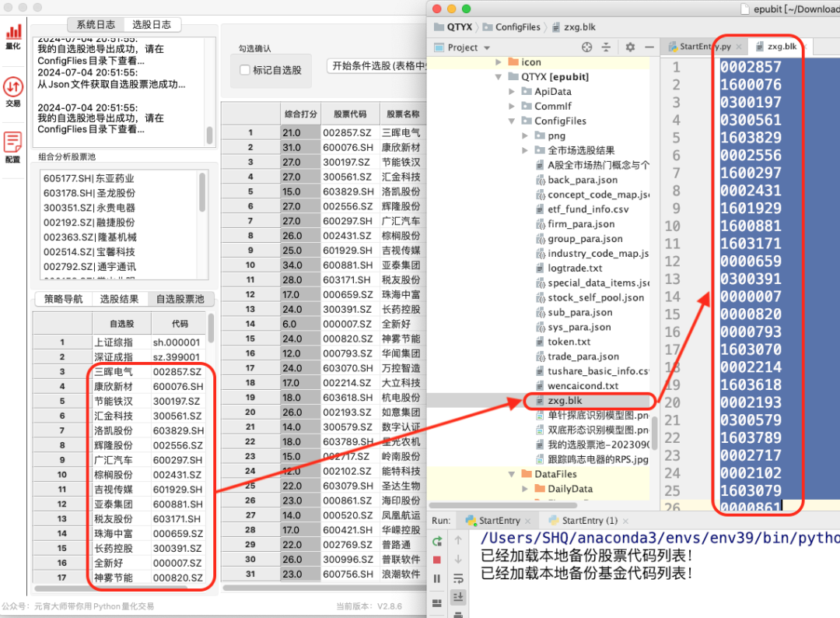Collapse the QTYX [epubit] root folder
Image resolution: width=840 pixels, height=618 pixels.
(x=499, y=76)
